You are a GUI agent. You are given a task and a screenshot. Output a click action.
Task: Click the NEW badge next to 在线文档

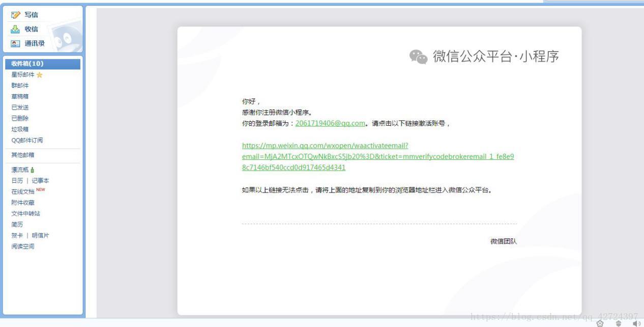(41, 190)
